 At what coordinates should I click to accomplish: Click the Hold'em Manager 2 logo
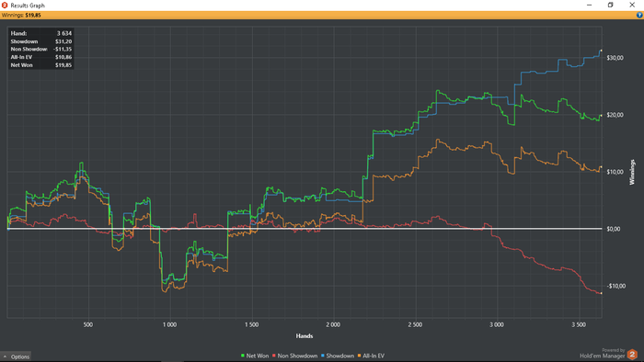point(633,355)
